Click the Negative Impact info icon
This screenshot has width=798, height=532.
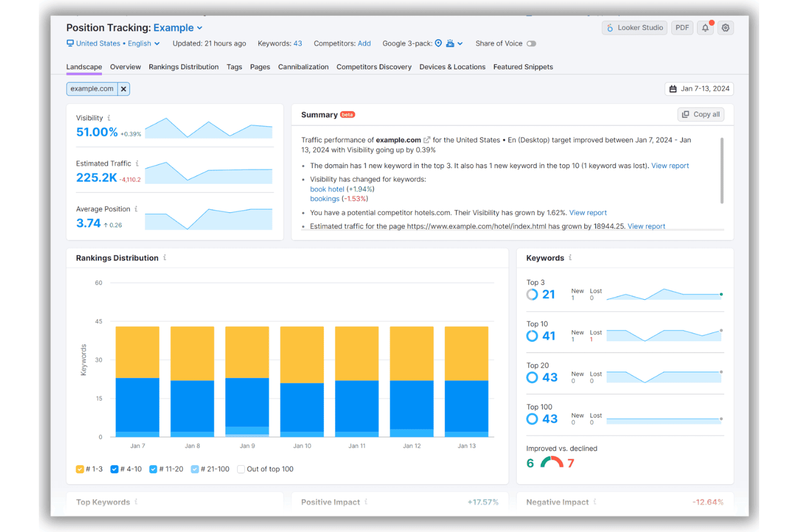tap(595, 501)
